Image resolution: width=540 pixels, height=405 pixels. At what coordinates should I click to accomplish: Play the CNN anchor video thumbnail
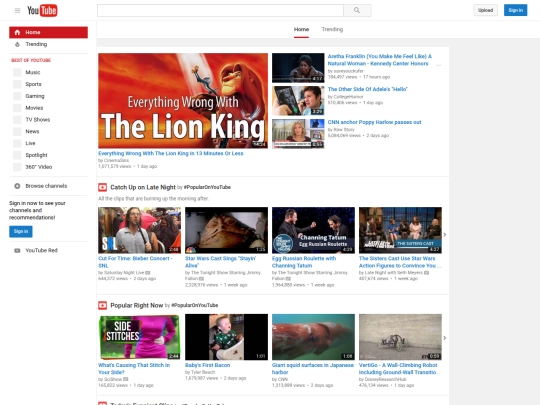(x=298, y=134)
